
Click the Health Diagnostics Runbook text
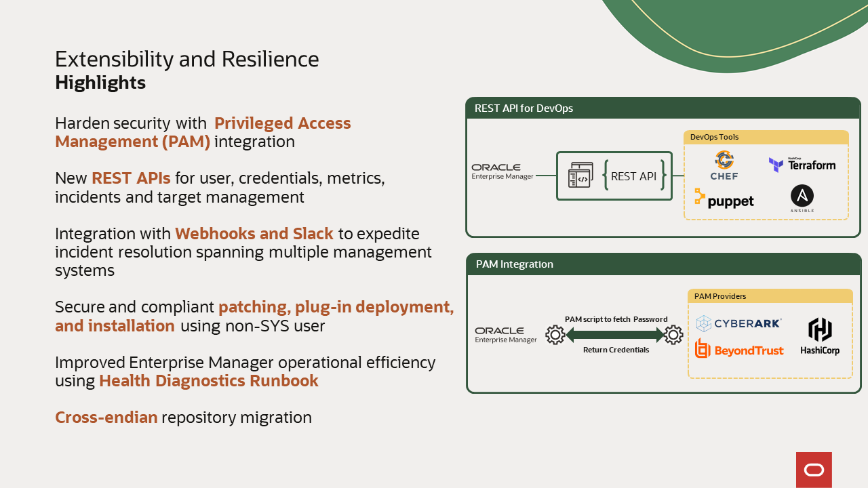click(x=209, y=381)
